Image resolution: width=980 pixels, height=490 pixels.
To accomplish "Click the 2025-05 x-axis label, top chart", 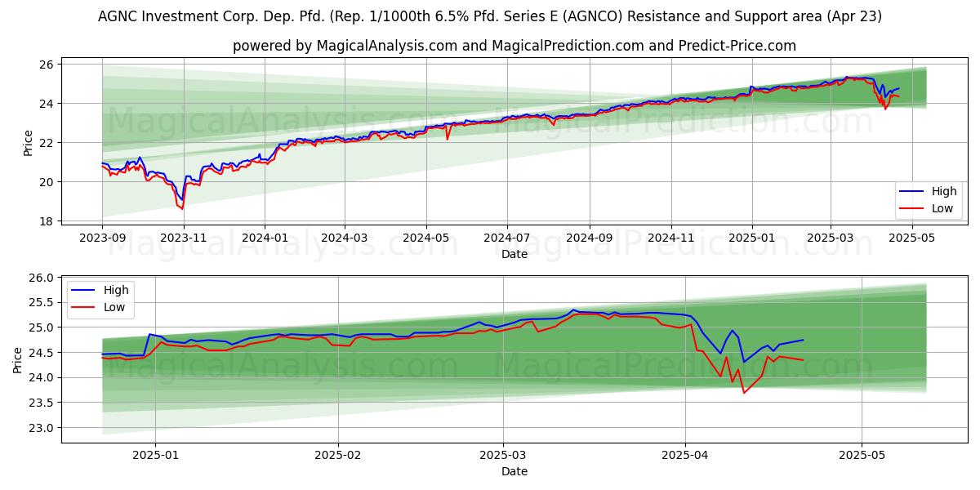I will 912,238.
